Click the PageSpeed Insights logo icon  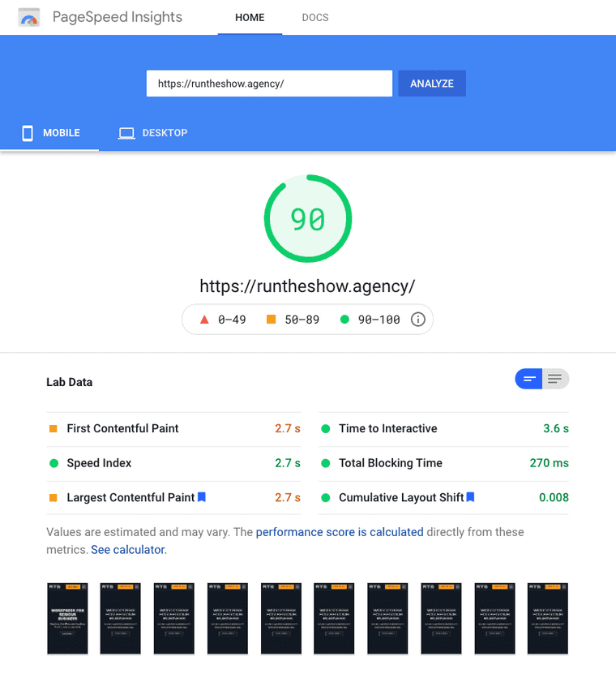click(x=29, y=18)
